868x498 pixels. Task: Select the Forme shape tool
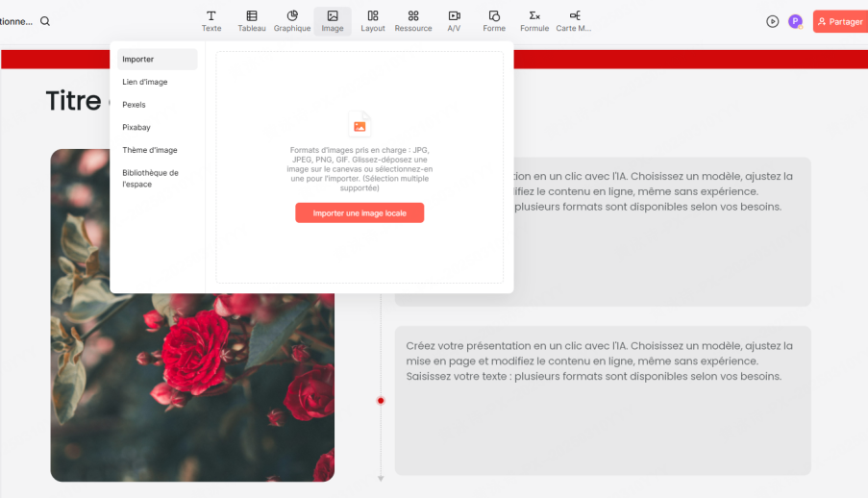(494, 20)
